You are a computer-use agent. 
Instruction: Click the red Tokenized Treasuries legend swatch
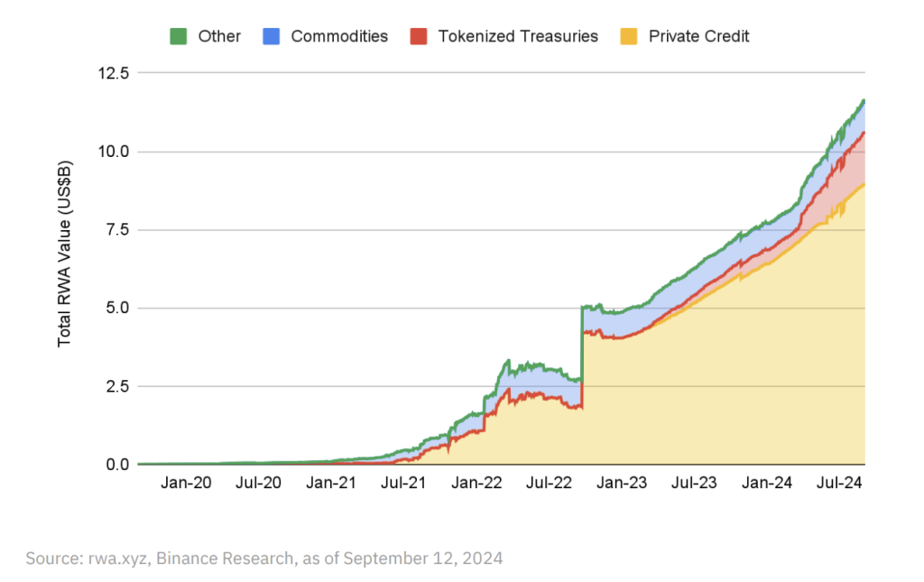(x=419, y=37)
